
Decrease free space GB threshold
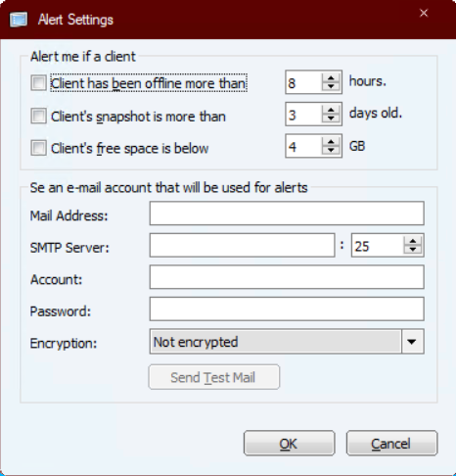[331, 150]
